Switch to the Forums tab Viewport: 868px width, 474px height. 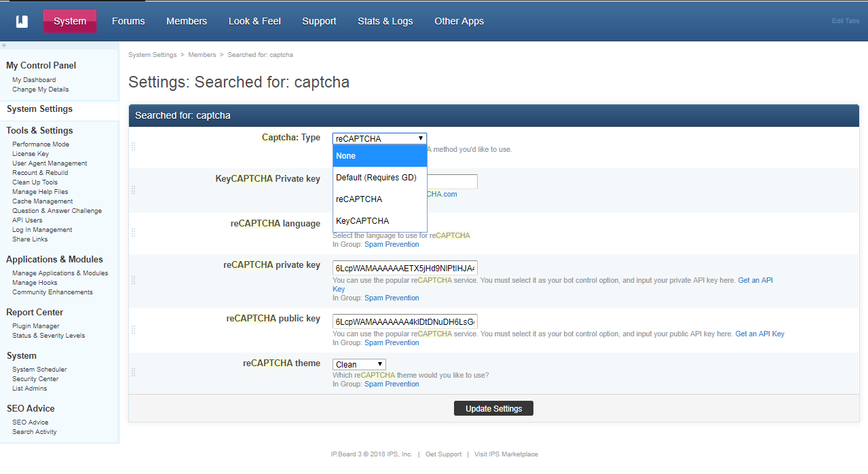tap(128, 21)
